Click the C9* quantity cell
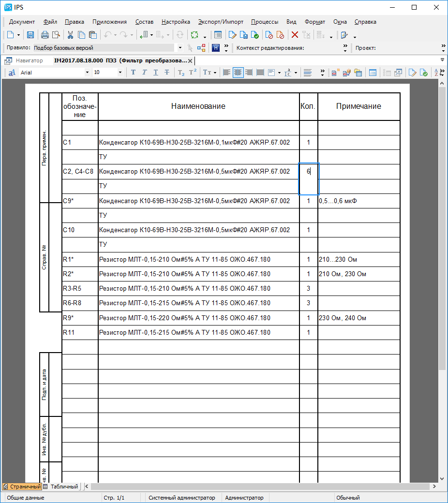This screenshot has height=503, width=448. (308, 201)
